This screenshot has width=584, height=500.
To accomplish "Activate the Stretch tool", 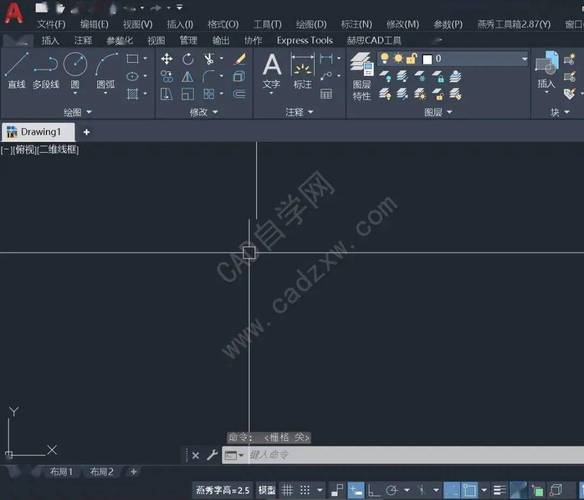I will 166,94.
